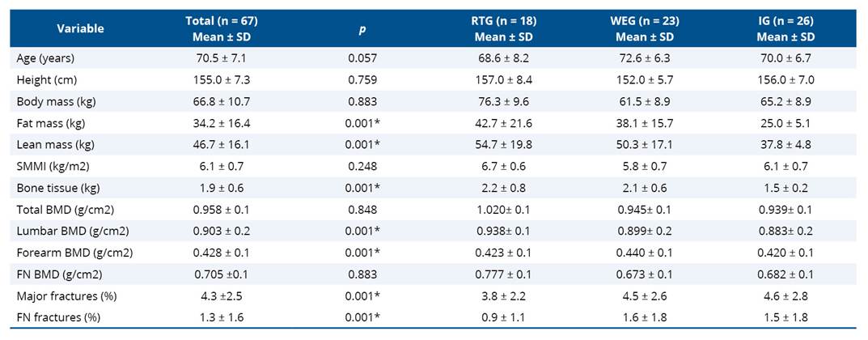Select the FN fractures (%) row label

56,316
